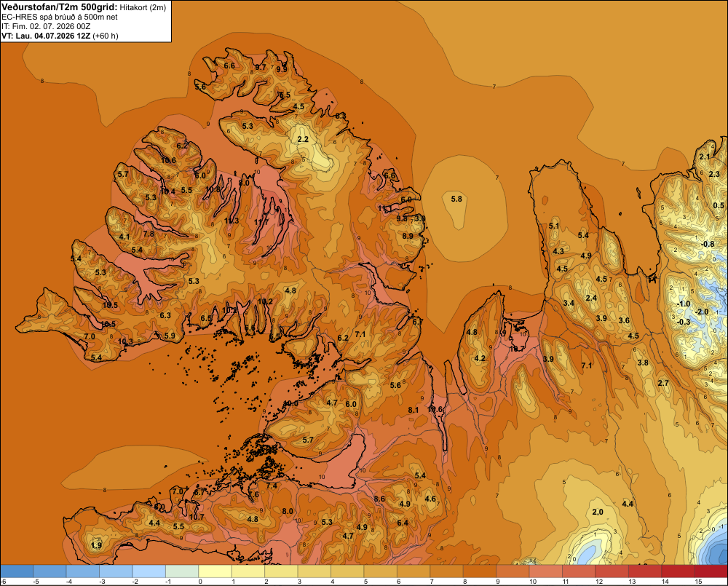This screenshot has width=728, height=586.
Task: Select the 1.9 temperature label in the southwest
Action: coord(96,545)
